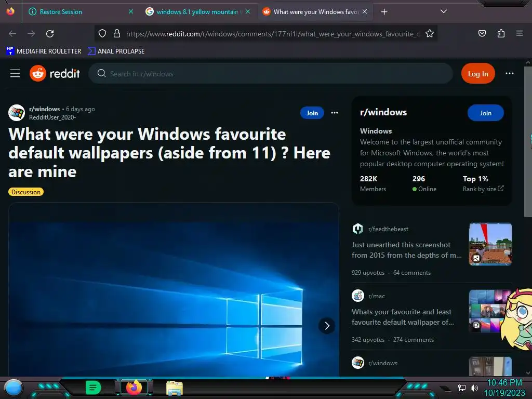Click the network tray icon
This screenshot has height=399, width=532.
pyautogui.click(x=461, y=388)
